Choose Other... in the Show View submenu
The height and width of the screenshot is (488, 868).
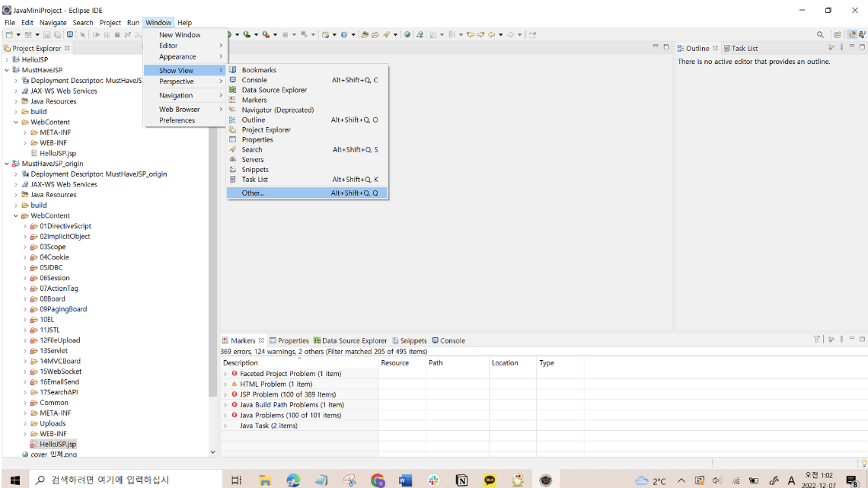(x=307, y=193)
